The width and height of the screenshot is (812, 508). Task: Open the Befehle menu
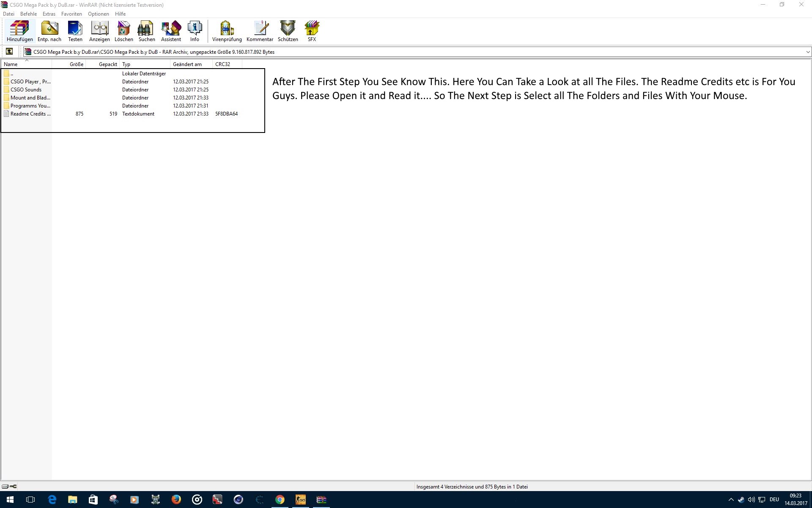click(28, 14)
